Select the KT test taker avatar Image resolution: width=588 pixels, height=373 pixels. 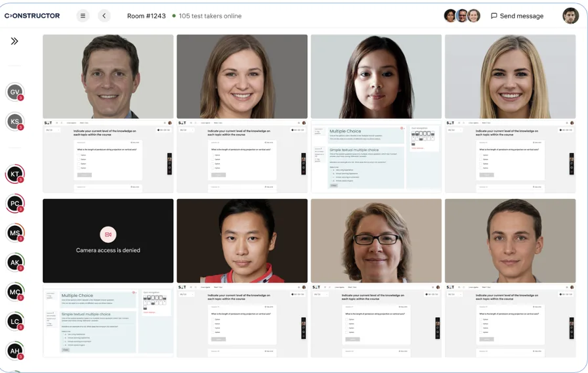coord(15,174)
